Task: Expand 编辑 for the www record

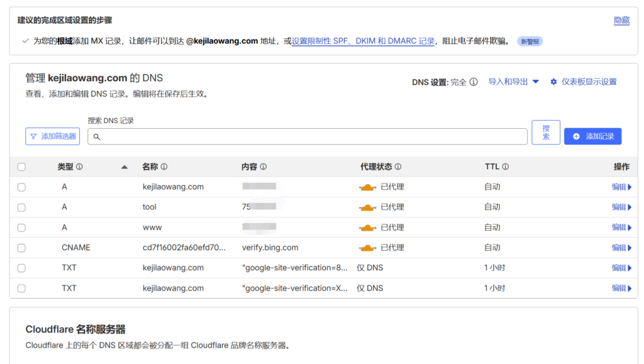Action: coord(621,227)
